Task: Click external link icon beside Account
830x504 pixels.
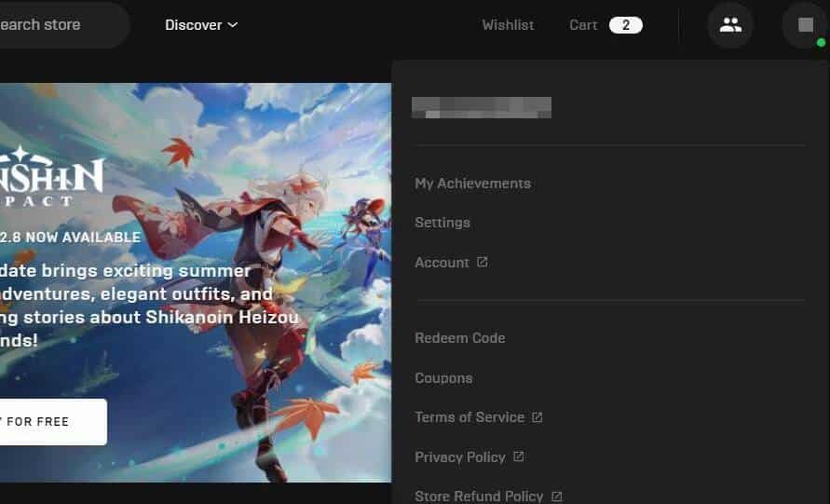Action: click(x=483, y=262)
